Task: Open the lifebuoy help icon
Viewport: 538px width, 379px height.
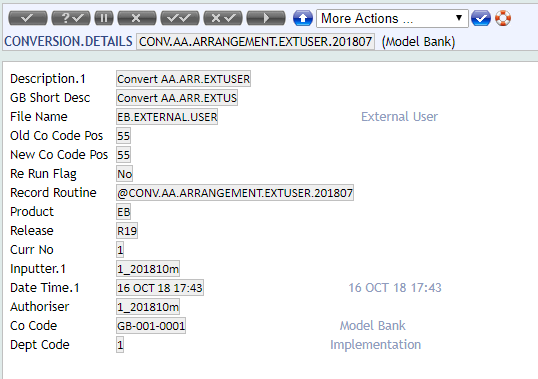Action: point(503,18)
